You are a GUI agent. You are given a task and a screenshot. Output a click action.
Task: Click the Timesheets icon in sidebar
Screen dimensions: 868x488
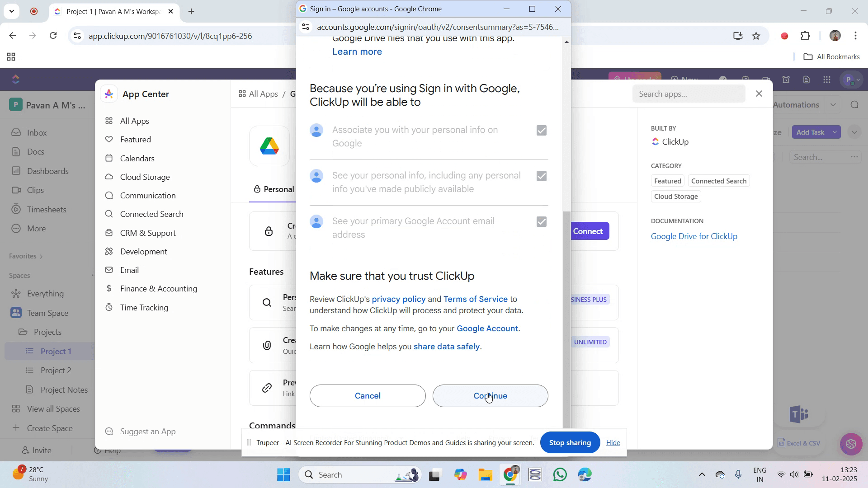[x=16, y=209]
